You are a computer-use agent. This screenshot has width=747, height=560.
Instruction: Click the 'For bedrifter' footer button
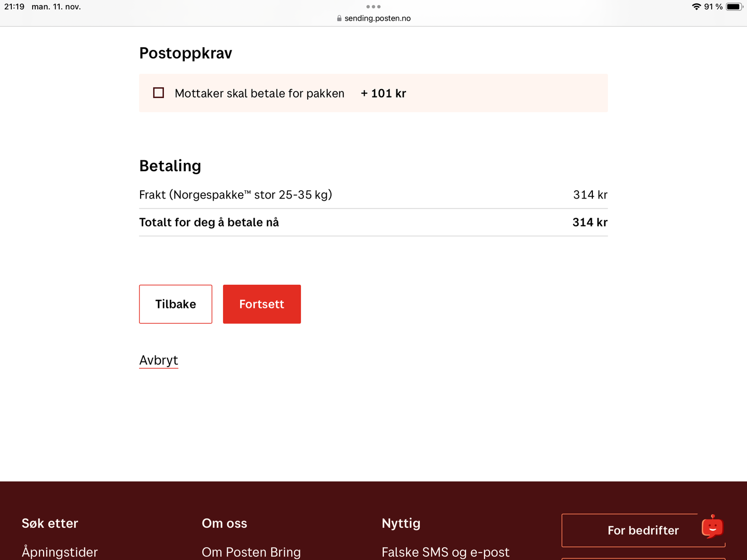coord(643,530)
